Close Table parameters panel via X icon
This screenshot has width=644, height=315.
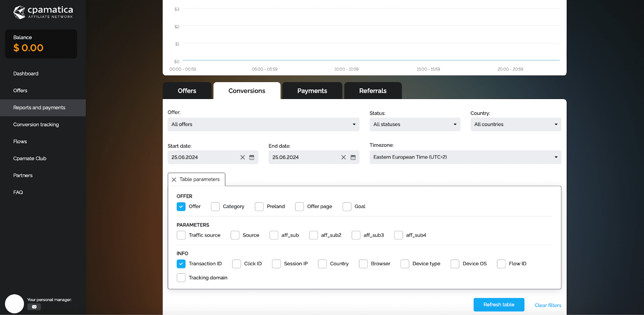pos(174,180)
